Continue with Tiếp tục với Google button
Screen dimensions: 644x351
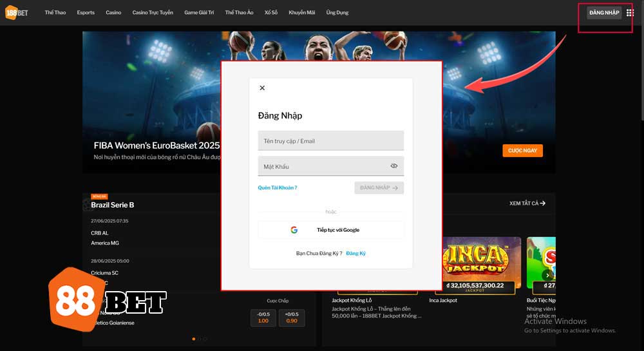coord(330,230)
